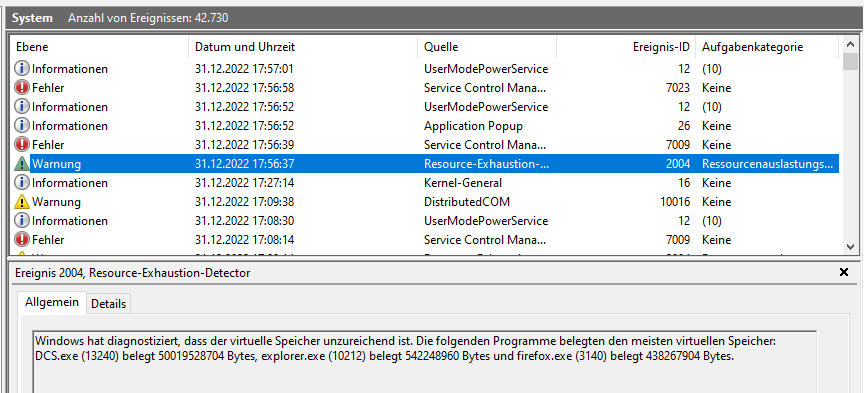Select the DistributedCOM 10016 warning row

pyautogui.click(x=424, y=202)
